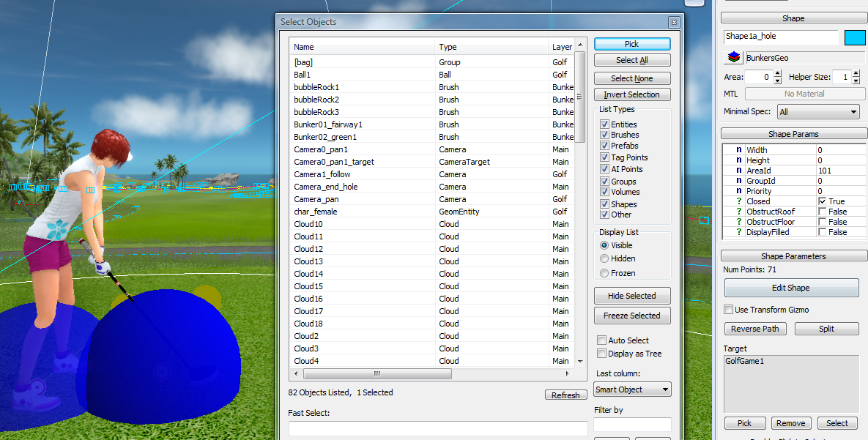868x440 pixels.
Task: Collapse the Shape Parameters rollup header
Action: point(793,256)
